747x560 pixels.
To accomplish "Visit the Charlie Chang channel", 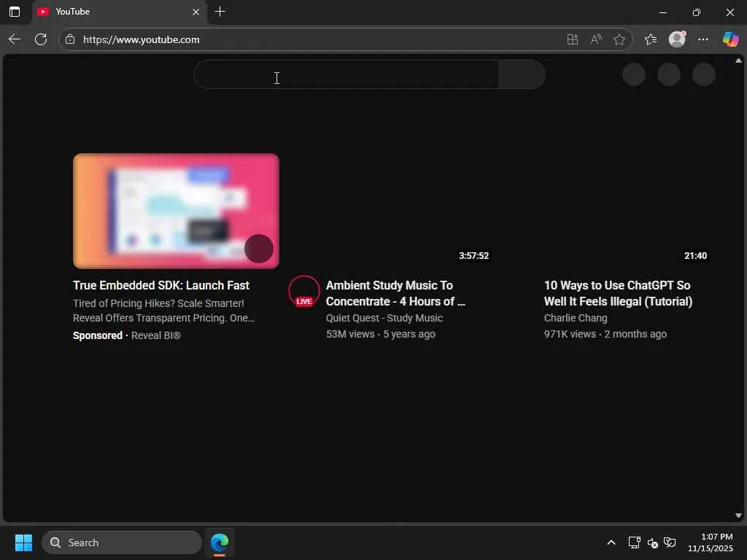I will pos(576,318).
